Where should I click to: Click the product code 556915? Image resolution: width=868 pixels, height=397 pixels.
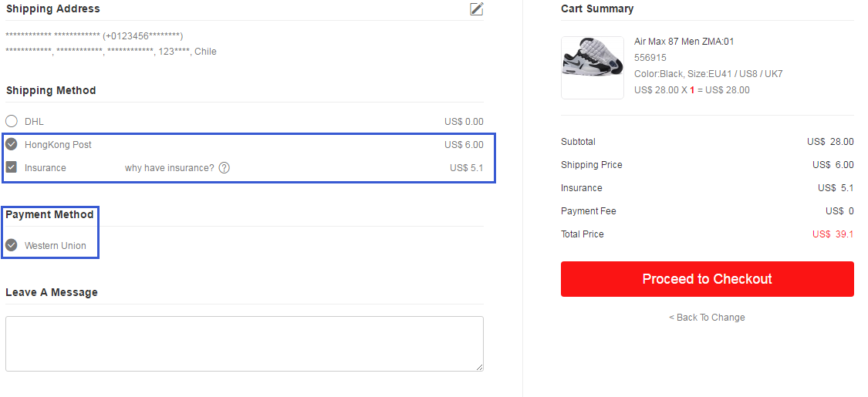tap(650, 58)
